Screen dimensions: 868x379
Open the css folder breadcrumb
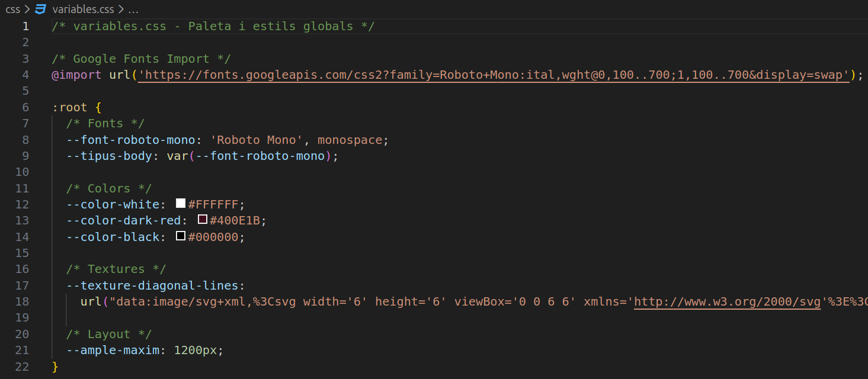pyautogui.click(x=12, y=9)
